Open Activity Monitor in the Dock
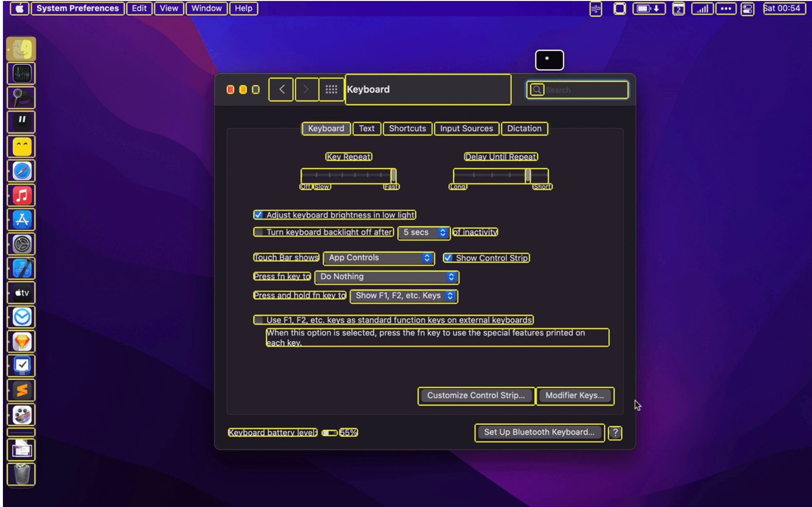The height and width of the screenshot is (507, 812). (21, 74)
